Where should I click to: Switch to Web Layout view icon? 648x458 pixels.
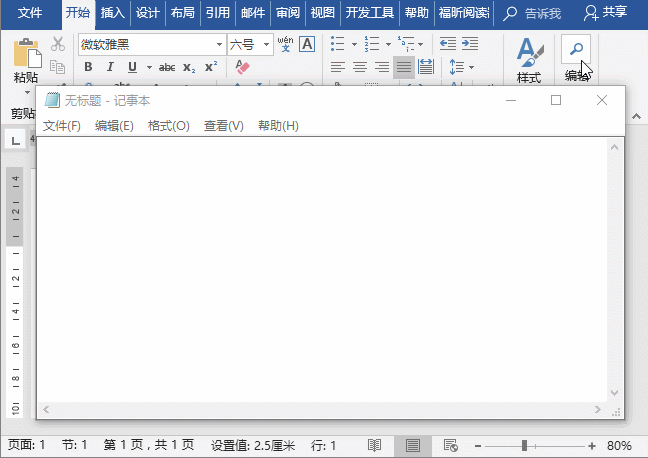[450, 446]
